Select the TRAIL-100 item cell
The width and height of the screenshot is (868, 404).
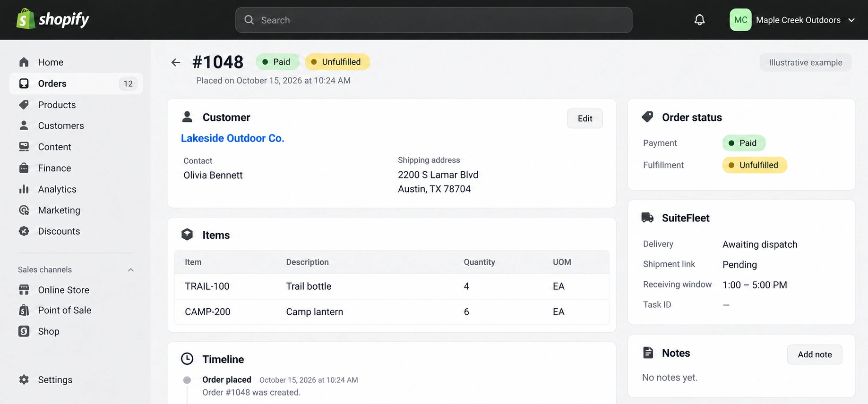click(x=207, y=286)
